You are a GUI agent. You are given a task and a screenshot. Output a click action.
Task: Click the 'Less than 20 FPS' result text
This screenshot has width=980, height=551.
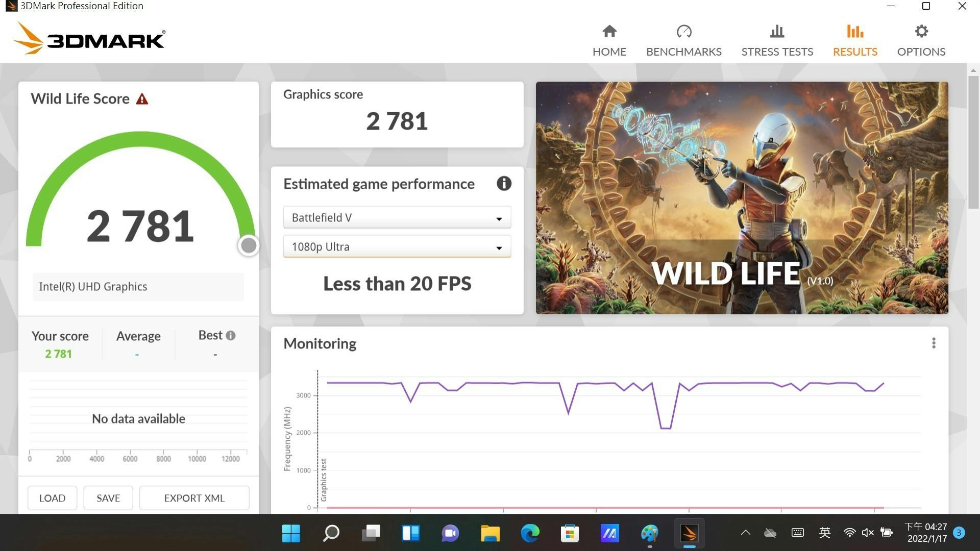tap(397, 284)
